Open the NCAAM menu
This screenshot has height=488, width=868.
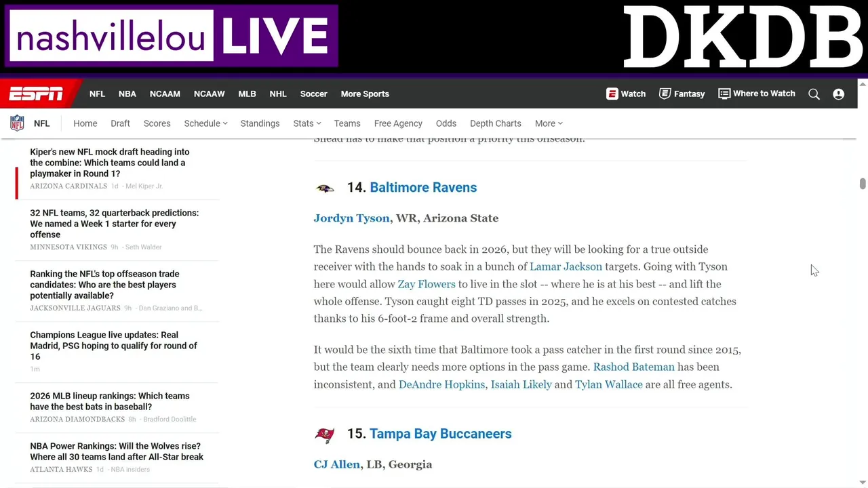165,94
